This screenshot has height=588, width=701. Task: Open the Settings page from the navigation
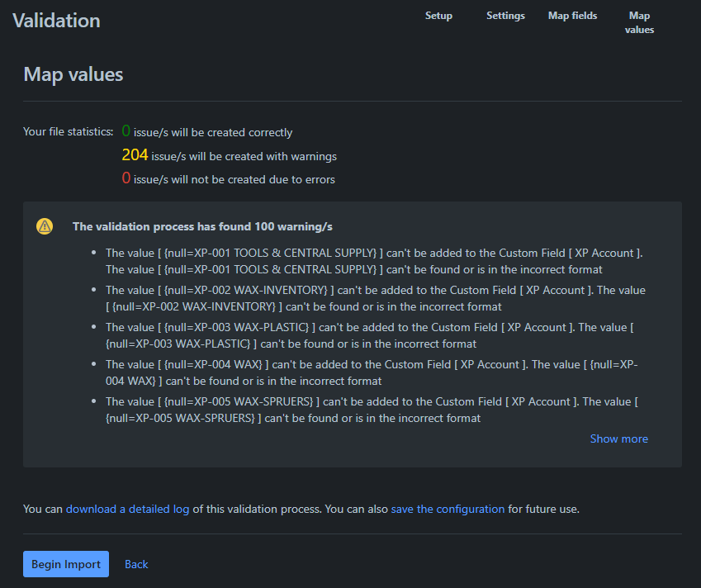(x=505, y=16)
